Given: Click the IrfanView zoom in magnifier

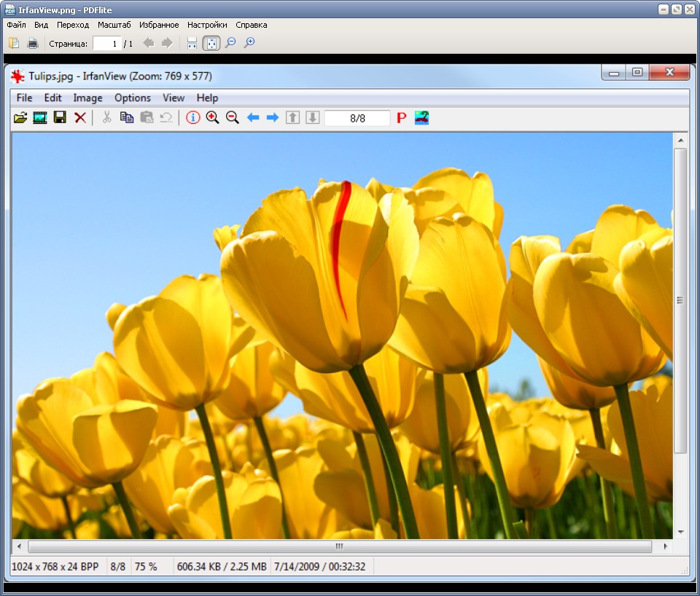Looking at the screenshot, I should (x=212, y=118).
